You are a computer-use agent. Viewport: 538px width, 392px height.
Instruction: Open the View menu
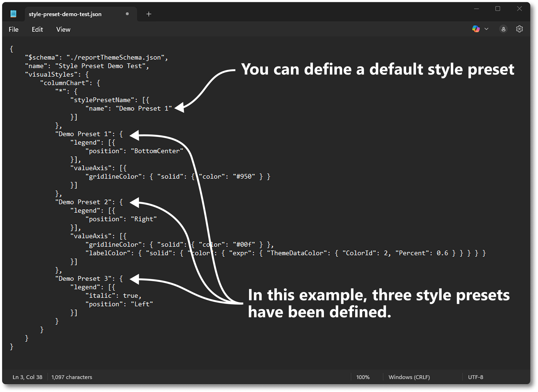[x=63, y=29]
